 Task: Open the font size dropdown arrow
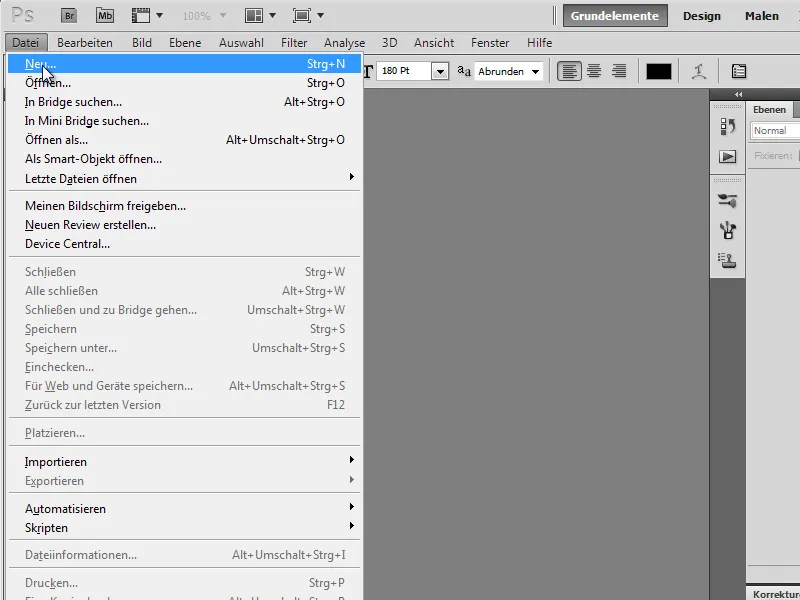tap(440, 71)
